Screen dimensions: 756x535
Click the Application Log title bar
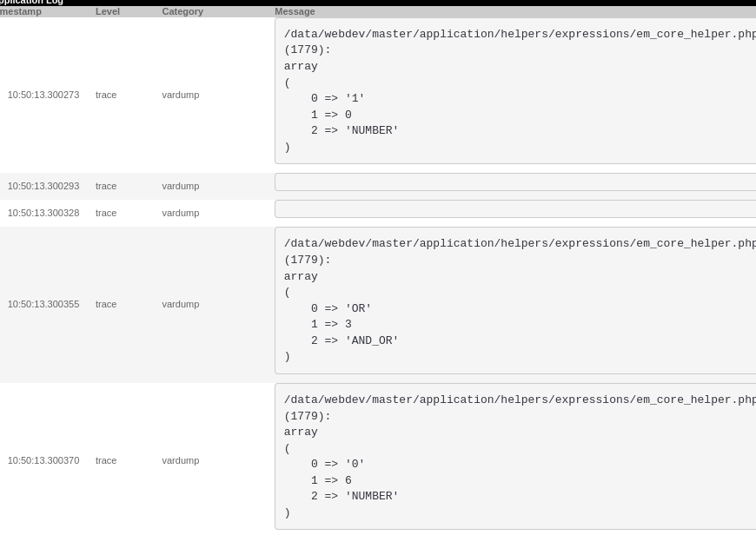point(32,2)
